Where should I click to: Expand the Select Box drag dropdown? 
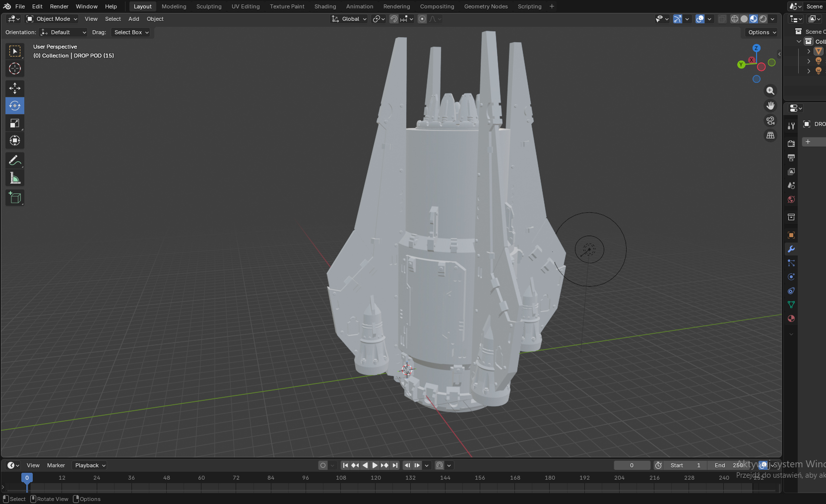click(131, 32)
